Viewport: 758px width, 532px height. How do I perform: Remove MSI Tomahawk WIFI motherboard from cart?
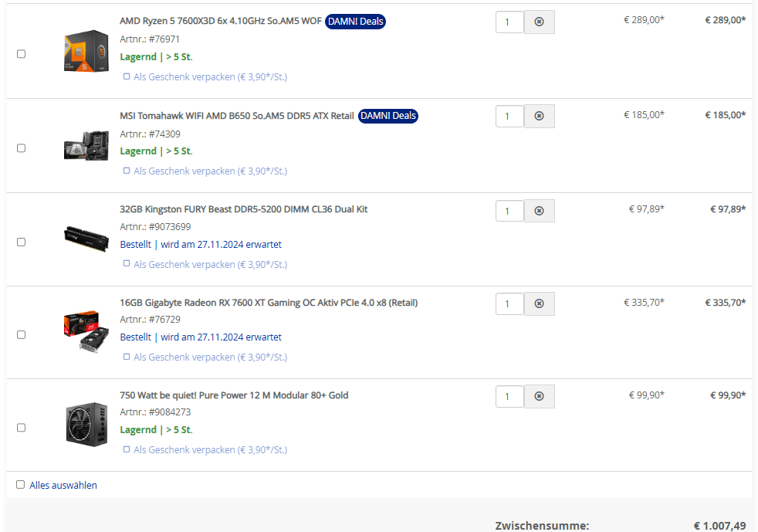[x=539, y=116]
